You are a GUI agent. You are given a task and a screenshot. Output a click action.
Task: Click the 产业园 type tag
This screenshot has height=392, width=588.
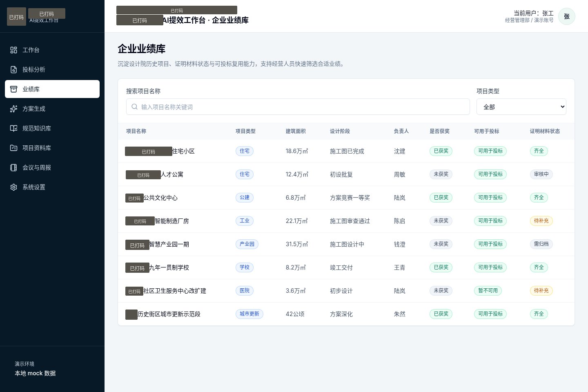pyautogui.click(x=247, y=244)
